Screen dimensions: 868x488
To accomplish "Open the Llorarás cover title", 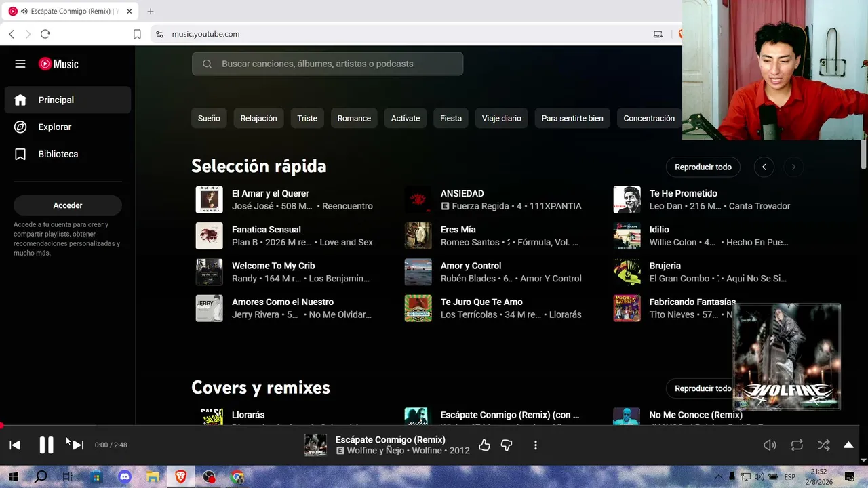I will pyautogui.click(x=248, y=415).
